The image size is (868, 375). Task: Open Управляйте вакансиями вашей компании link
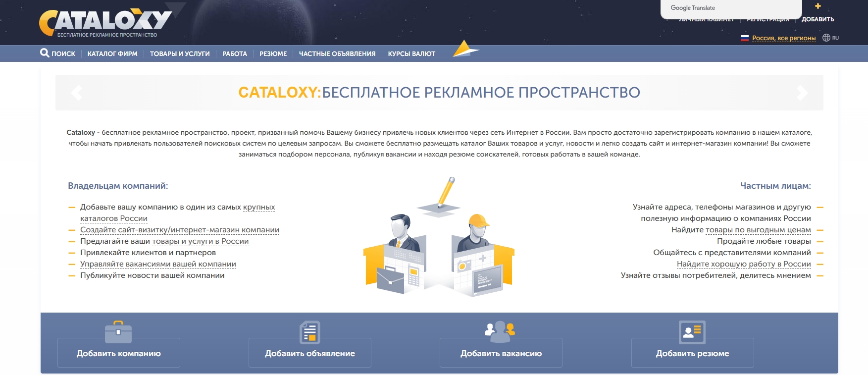pyautogui.click(x=158, y=264)
